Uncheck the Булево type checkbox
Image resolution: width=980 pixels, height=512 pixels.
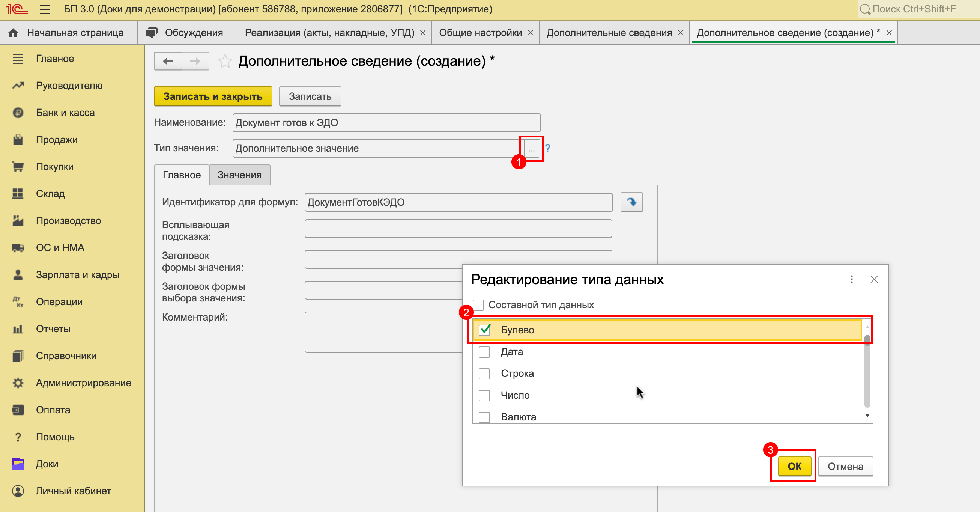pos(484,330)
